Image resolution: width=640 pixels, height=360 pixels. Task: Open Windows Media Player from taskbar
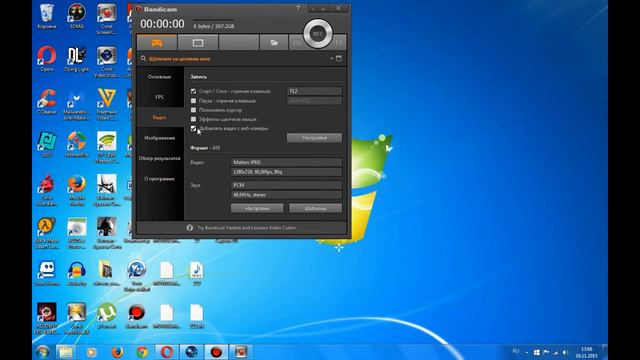tap(91, 352)
